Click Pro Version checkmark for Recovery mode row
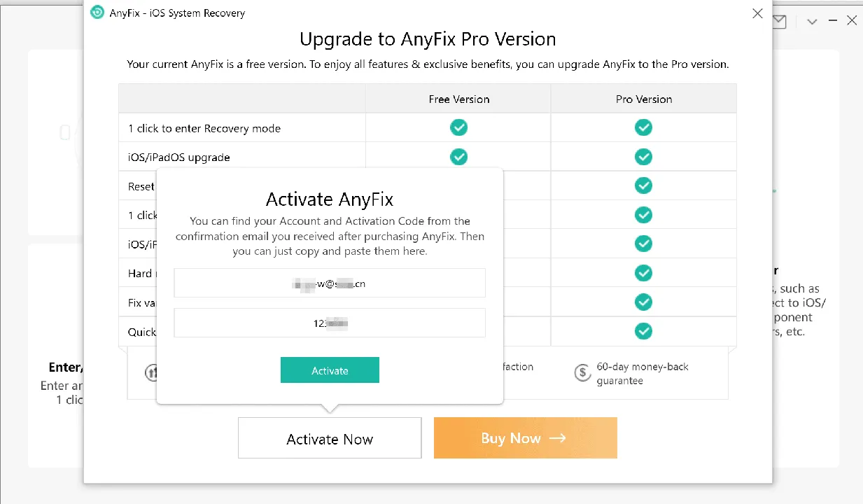Viewport: 863px width, 504px height. point(643,127)
